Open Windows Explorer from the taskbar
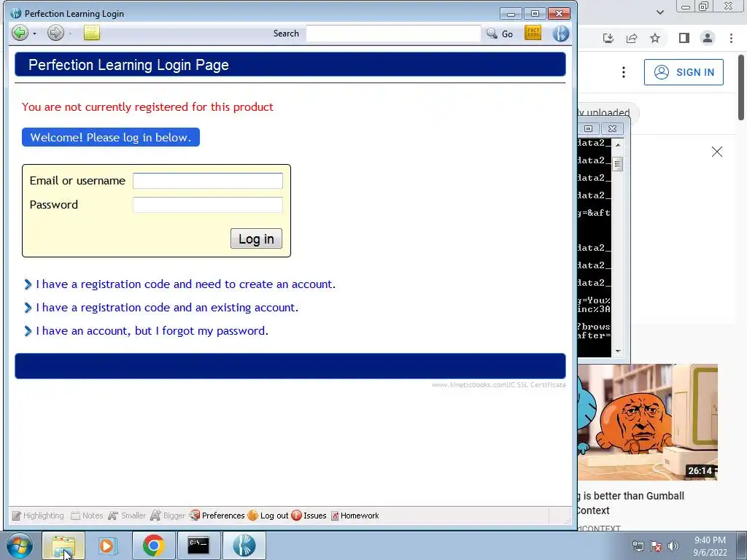Image resolution: width=747 pixels, height=560 pixels. (x=63, y=545)
